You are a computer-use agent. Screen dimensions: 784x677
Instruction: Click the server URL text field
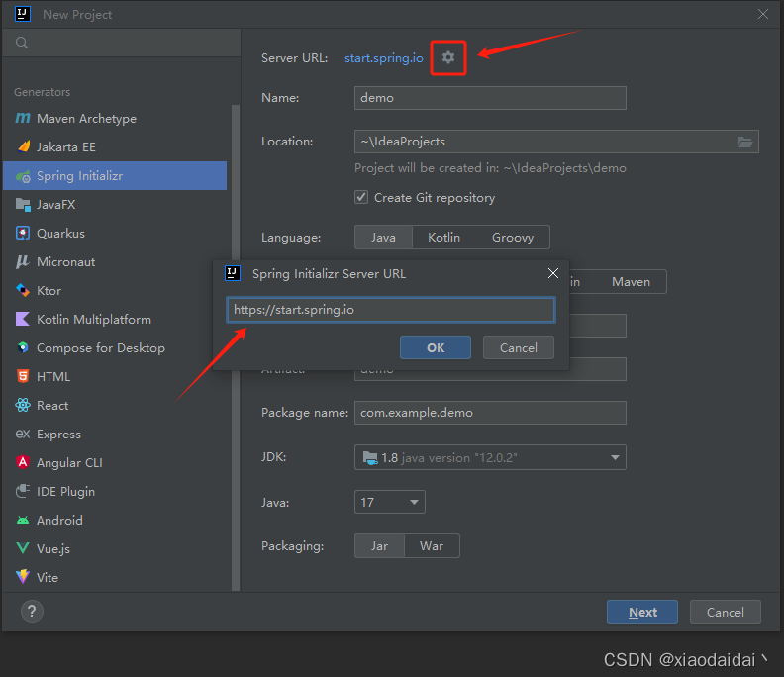pyautogui.click(x=391, y=310)
